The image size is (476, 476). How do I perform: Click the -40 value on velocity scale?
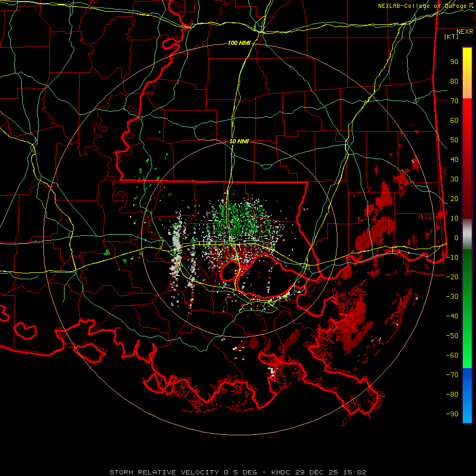[x=452, y=316]
